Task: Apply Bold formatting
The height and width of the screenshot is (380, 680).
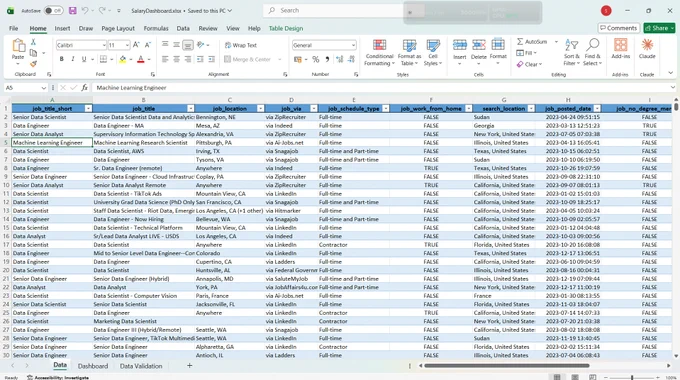Action: click(x=62, y=59)
